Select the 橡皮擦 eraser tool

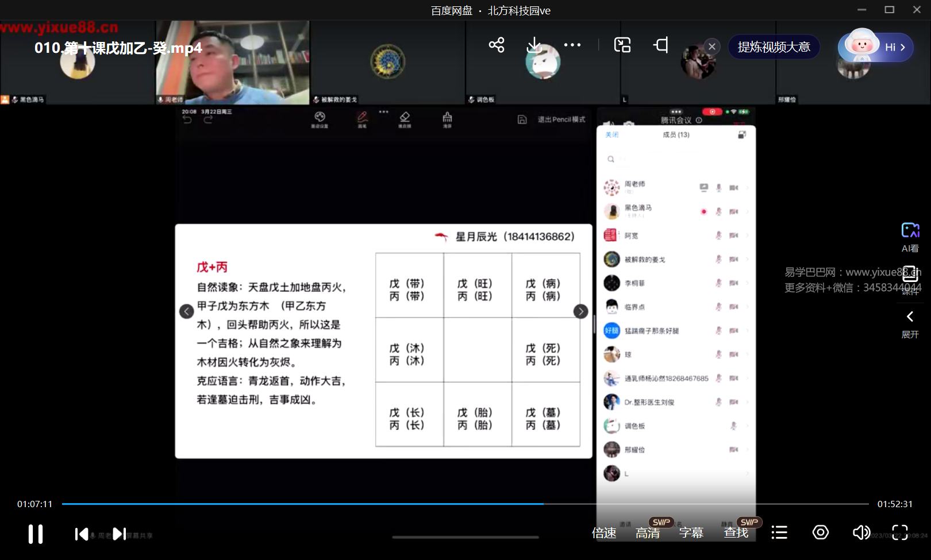coord(405,119)
